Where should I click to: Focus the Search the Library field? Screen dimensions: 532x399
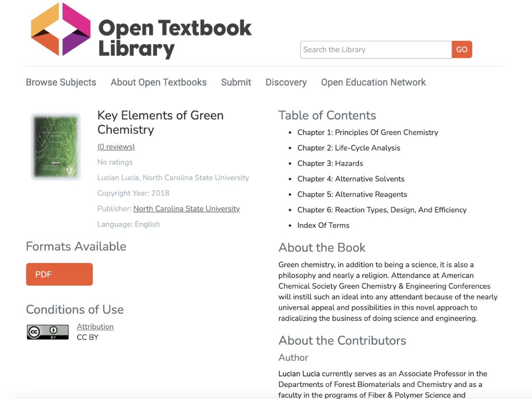click(376, 49)
